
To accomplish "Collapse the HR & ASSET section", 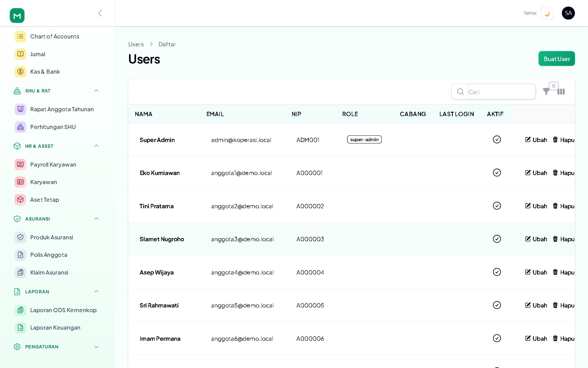I will pyautogui.click(x=96, y=146).
